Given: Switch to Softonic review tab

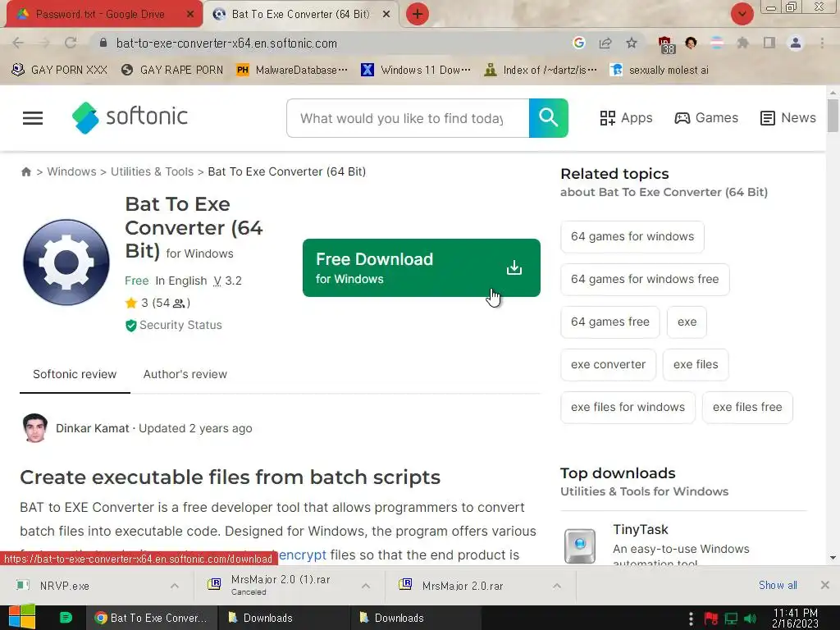Looking at the screenshot, I should click(x=75, y=374).
